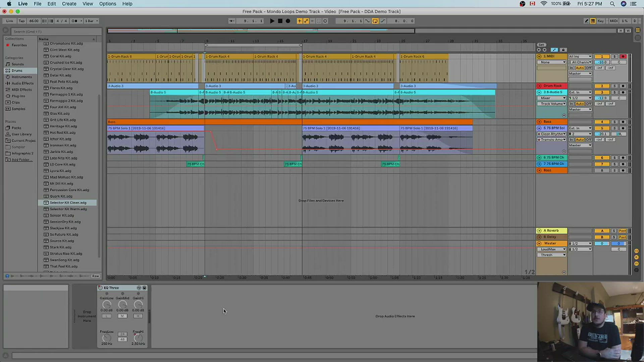Toggle Draw Mode pencil icon

tap(586, 21)
